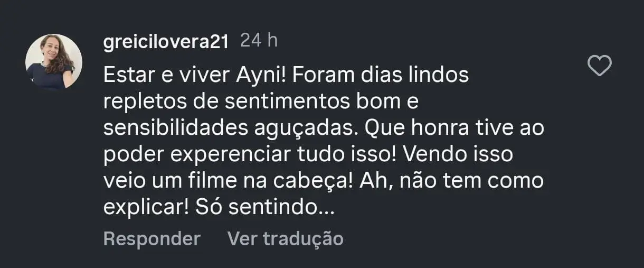Click the 24 h timestamp
This screenshot has height=268, width=644.
259,41
